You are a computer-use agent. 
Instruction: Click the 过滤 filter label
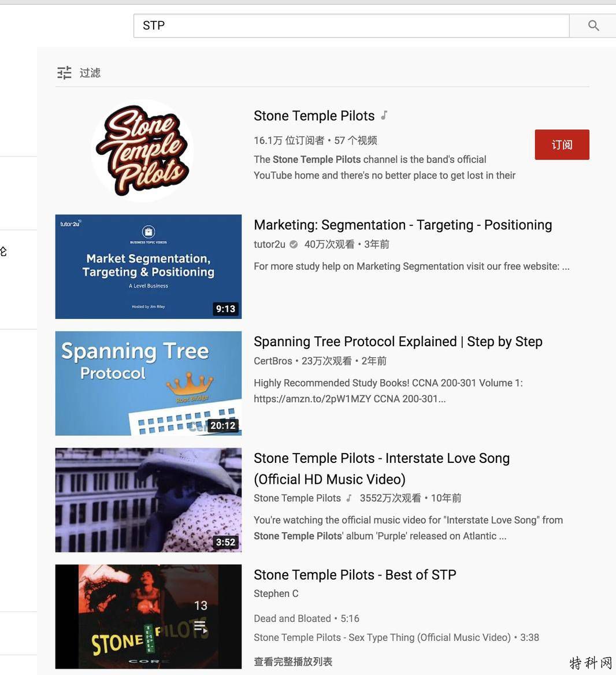[x=90, y=73]
